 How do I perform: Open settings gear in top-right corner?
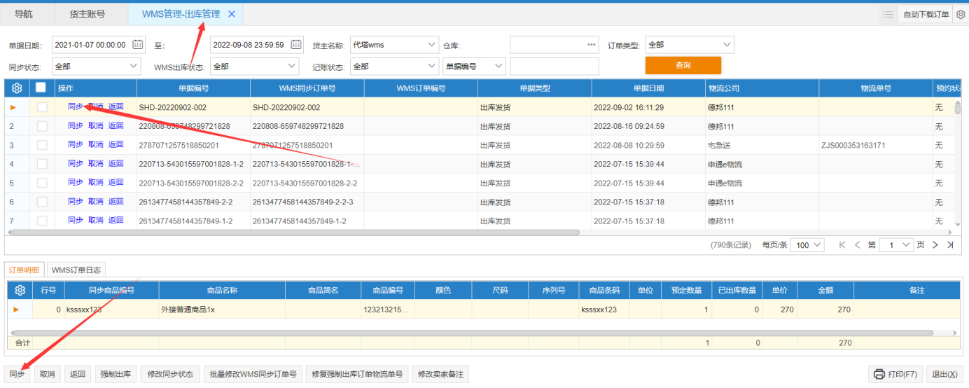pyautogui.click(x=960, y=14)
